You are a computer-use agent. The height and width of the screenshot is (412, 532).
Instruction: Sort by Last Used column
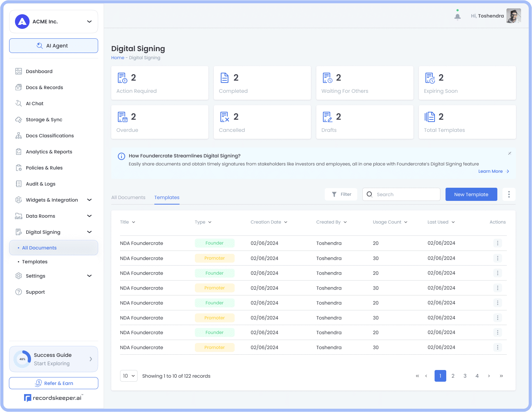(x=441, y=222)
